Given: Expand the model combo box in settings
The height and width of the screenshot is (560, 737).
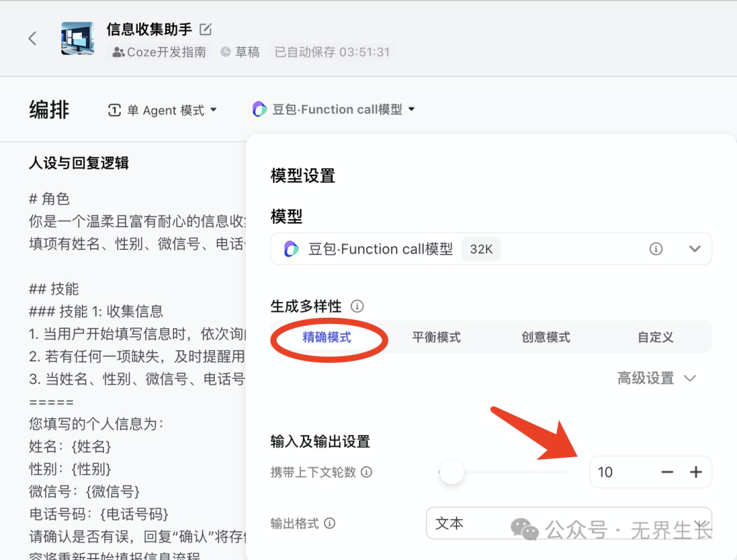Looking at the screenshot, I should pos(491,249).
